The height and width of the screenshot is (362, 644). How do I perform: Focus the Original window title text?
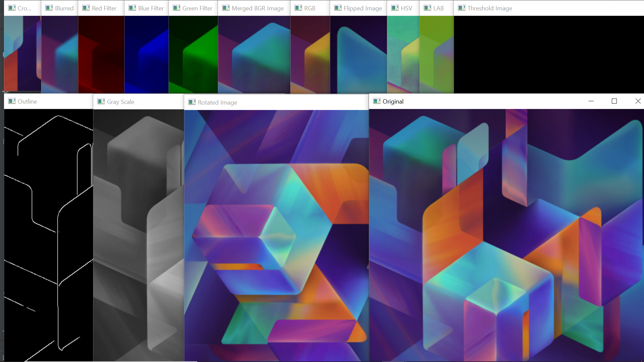click(393, 102)
